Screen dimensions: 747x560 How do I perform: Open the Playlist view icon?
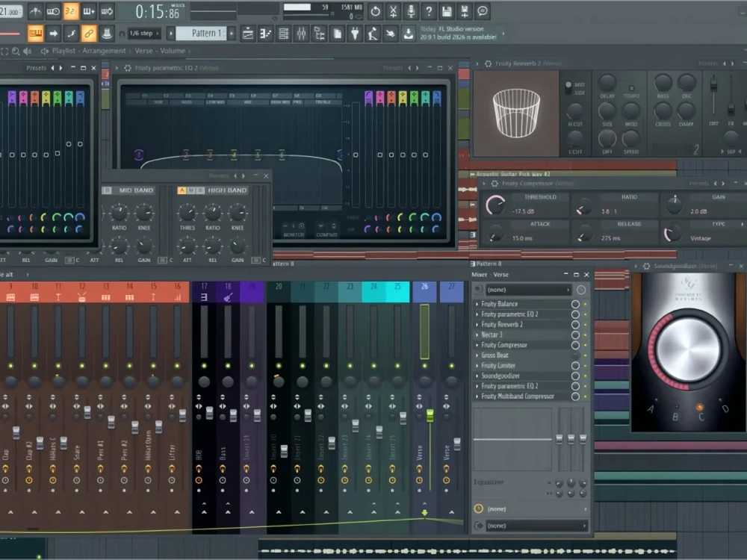pyautogui.click(x=248, y=34)
